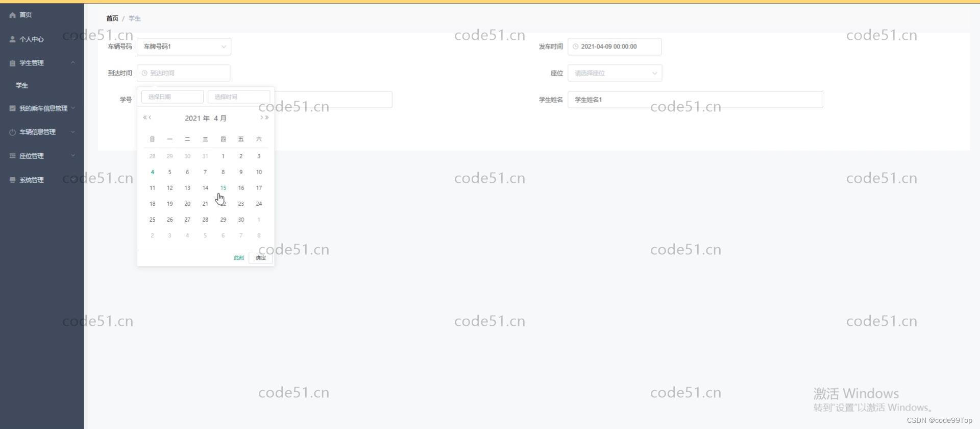Expand 座位管理 chevron

pyautogui.click(x=73, y=155)
